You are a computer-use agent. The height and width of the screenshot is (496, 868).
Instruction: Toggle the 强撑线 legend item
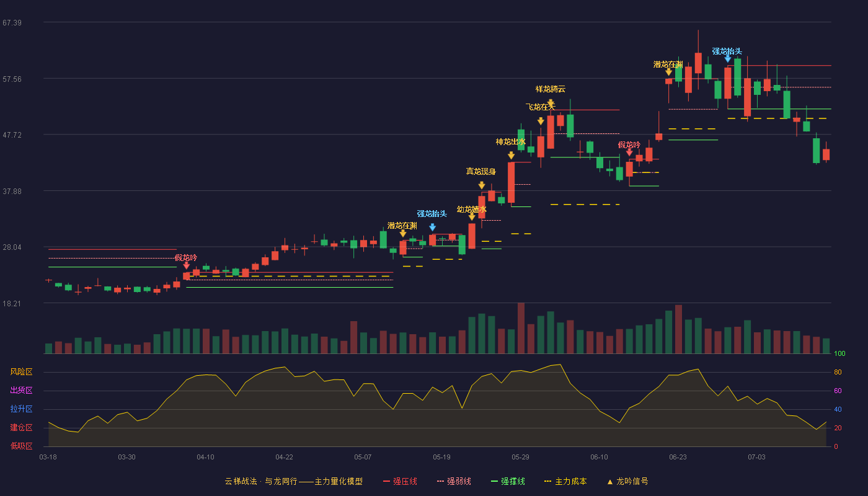pyautogui.click(x=508, y=481)
